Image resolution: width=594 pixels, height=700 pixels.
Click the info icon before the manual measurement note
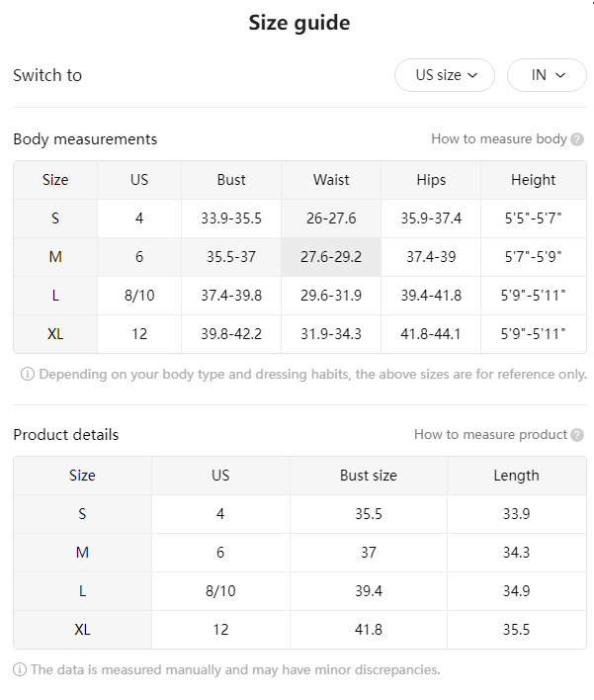[19, 669]
